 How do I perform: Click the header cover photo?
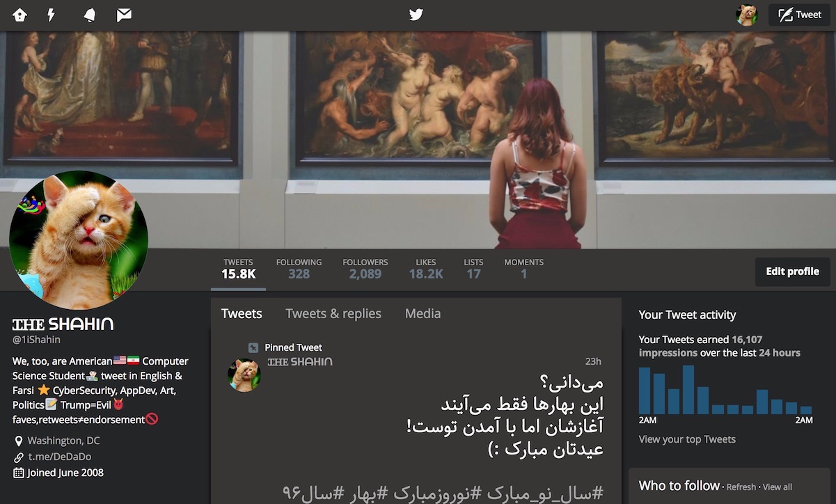pyautogui.click(x=418, y=139)
